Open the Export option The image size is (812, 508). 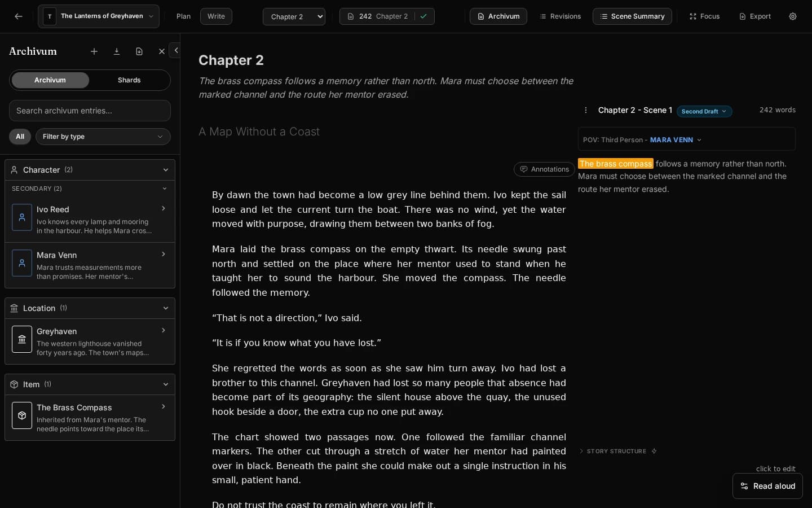[754, 16]
